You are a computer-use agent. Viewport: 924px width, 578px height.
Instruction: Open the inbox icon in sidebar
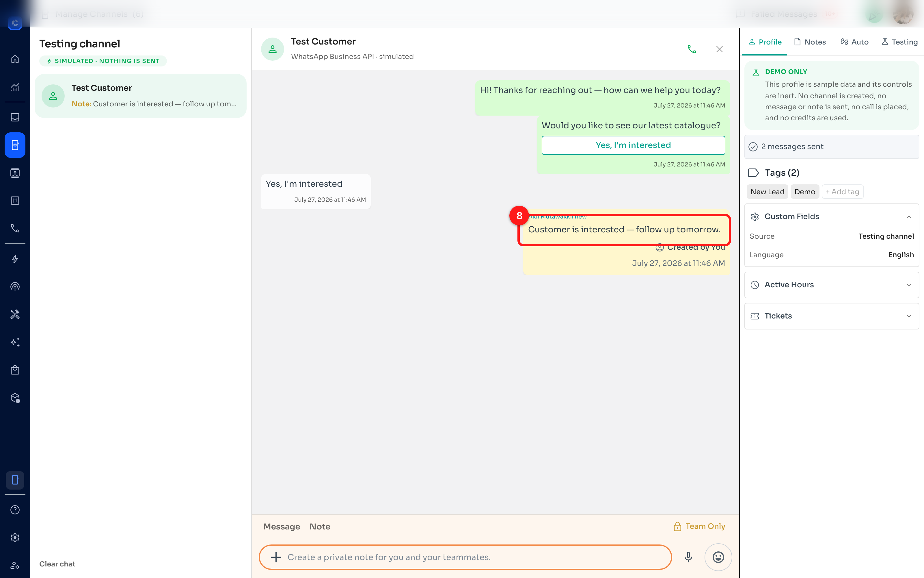pos(15,117)
